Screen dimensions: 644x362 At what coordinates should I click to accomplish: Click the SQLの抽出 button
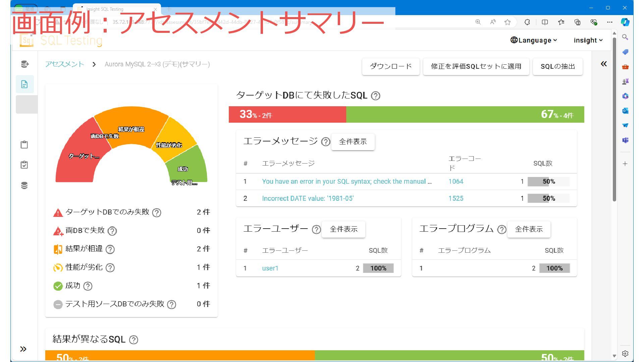(x=557, y=66)
